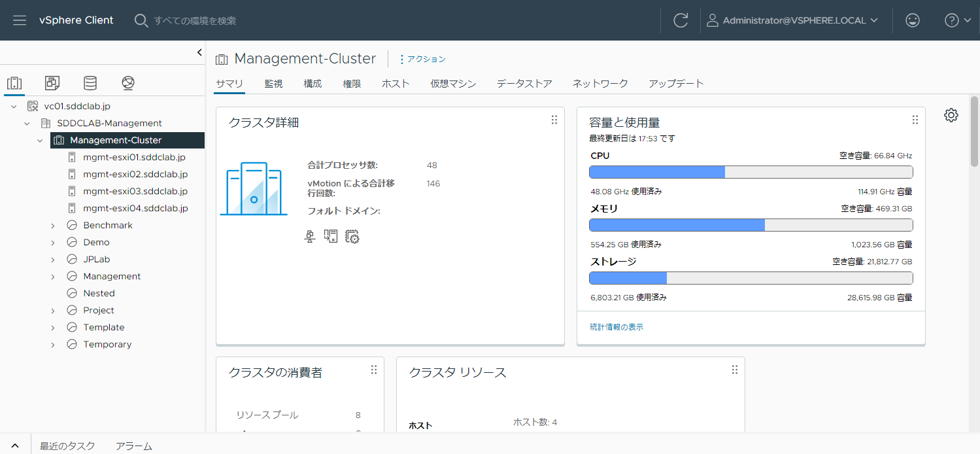Viewport: 980px width, 454px height.
Task: Expand the Project resource pool
Action: point(53,310)
